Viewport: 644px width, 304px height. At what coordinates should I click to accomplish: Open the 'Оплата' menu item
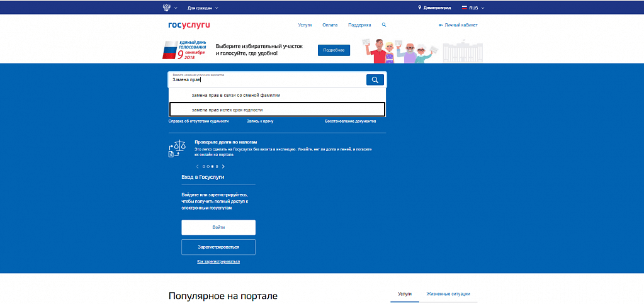[330, 25]
